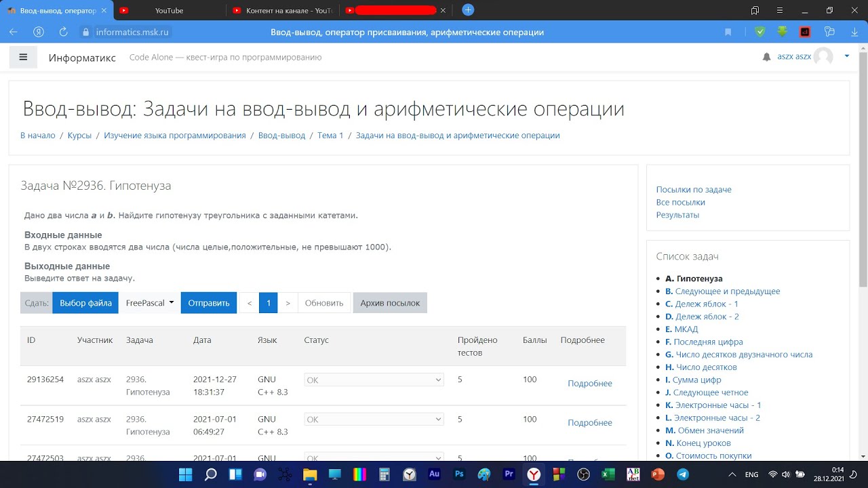The height and width of the screenshot is (488, 868).
Task: Open task E. МКАД
Action: 682,329
